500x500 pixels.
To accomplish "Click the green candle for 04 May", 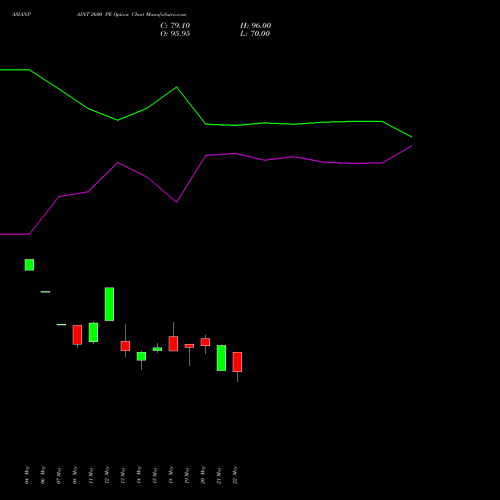I will [x=29, y=265].
